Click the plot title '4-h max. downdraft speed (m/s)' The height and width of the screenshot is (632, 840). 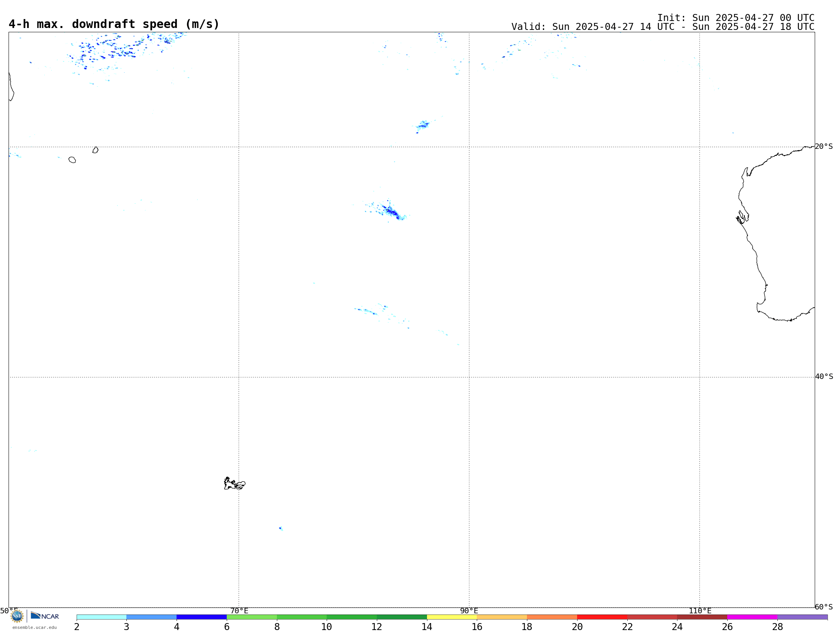pyautogui.click(x=114, y=24)
